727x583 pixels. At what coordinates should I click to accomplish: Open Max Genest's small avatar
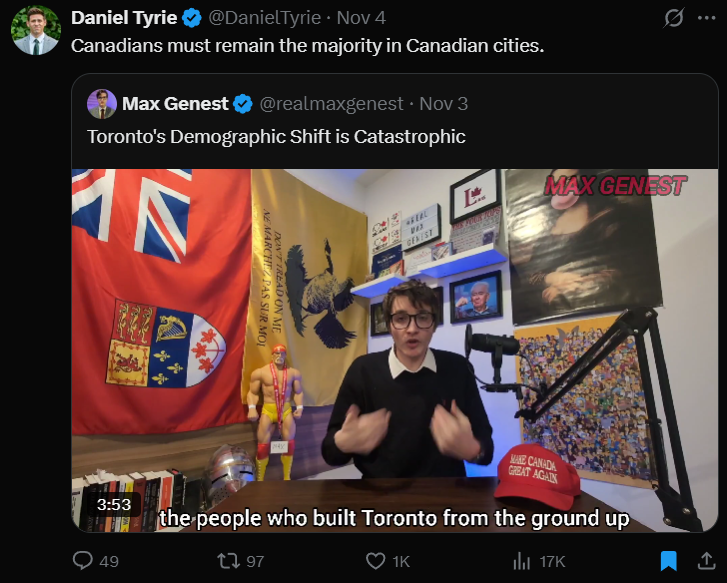(x=102, y=104)
